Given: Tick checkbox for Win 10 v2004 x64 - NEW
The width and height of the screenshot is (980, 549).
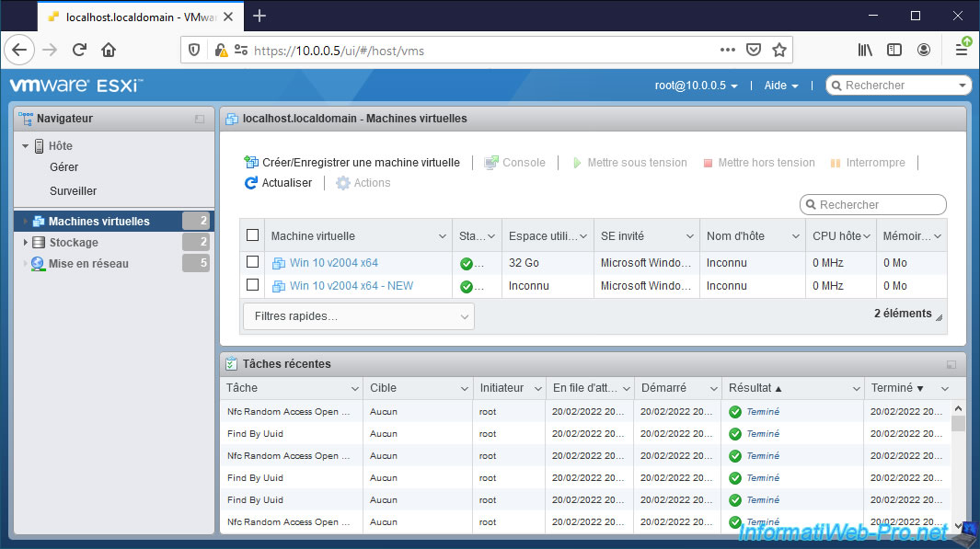Looking at the screenshot, I should [x=252, y=285].
